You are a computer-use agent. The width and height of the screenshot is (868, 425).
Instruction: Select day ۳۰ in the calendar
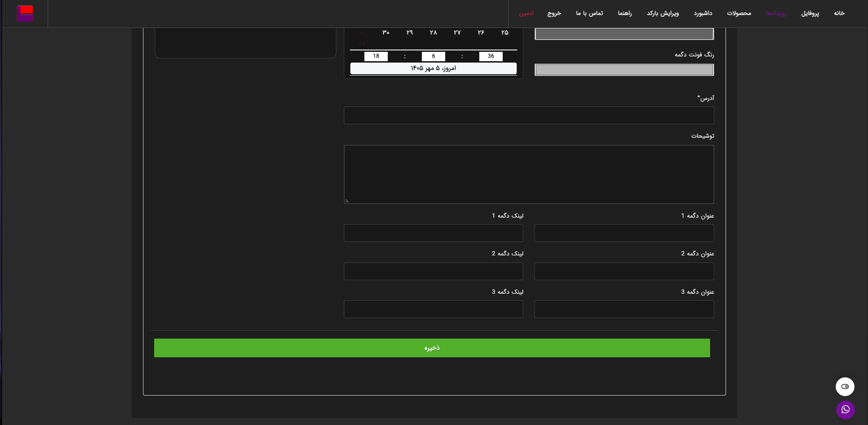pyautogui.click(x=385, y=33)
